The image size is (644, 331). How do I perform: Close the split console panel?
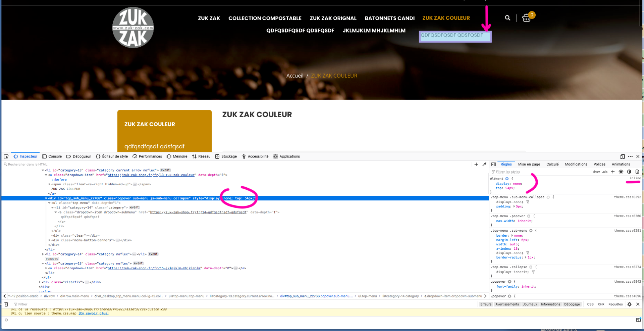(x=638, y=304)
